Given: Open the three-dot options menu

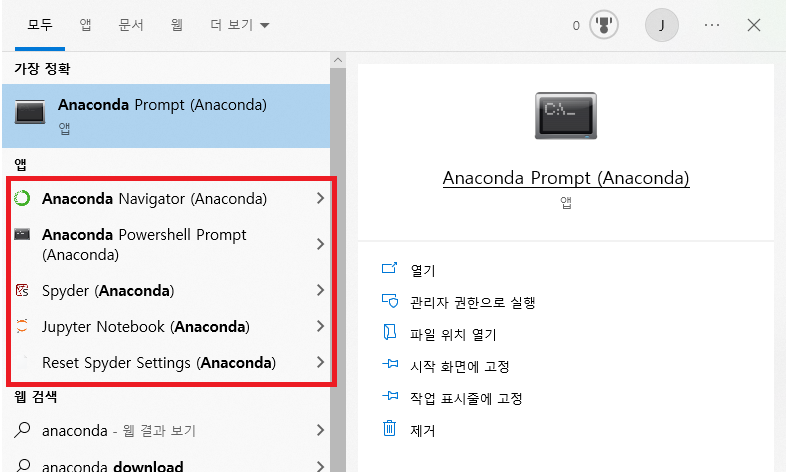Looking at the screenshot, I should pyautogui.click(x=712, y=25).
